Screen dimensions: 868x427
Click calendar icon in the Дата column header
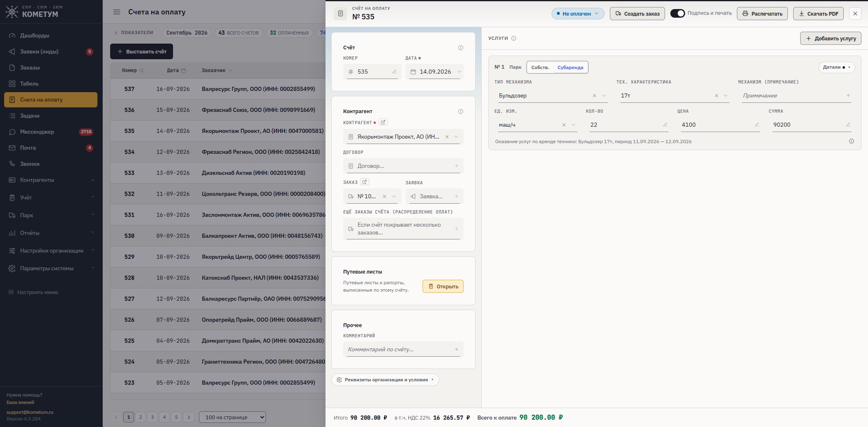(184, 70)
